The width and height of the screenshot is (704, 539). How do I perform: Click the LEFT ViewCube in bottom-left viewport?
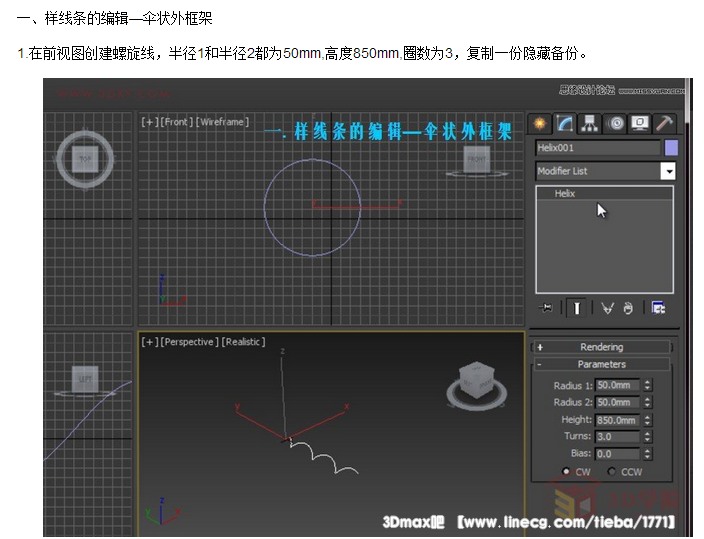(x=85, y=380)
